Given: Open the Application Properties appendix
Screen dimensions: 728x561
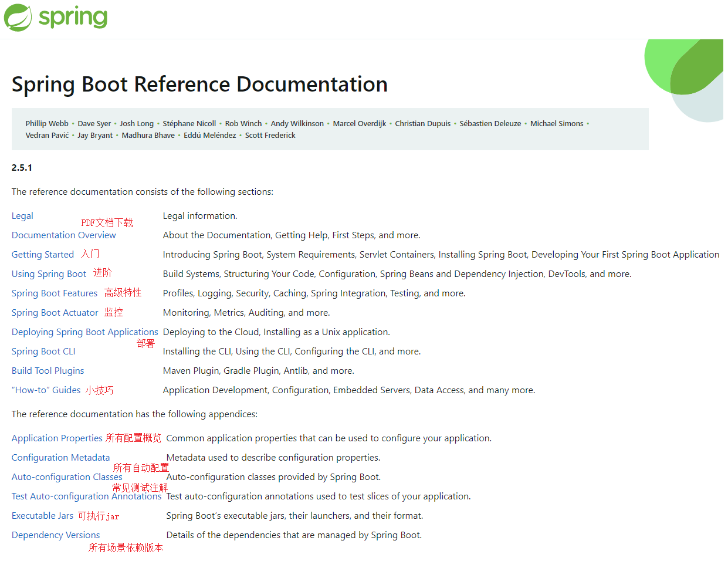Looking at the screenshot, I should (x=57, y=438).
